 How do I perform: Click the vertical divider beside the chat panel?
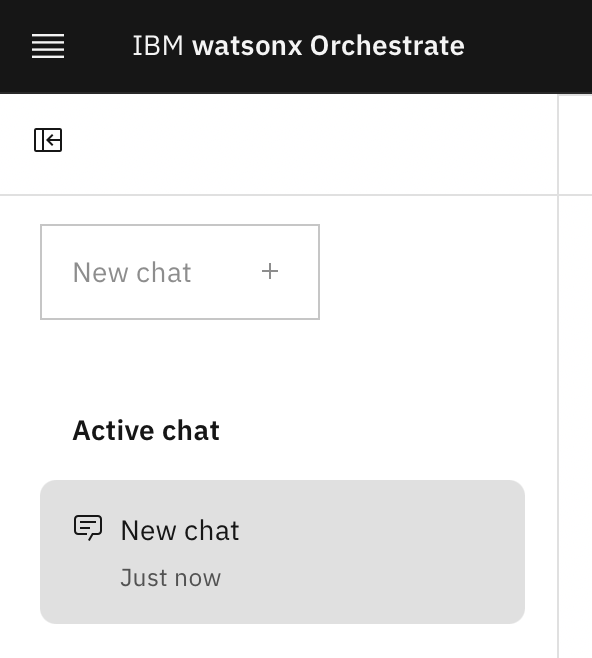tap(558, 378)
